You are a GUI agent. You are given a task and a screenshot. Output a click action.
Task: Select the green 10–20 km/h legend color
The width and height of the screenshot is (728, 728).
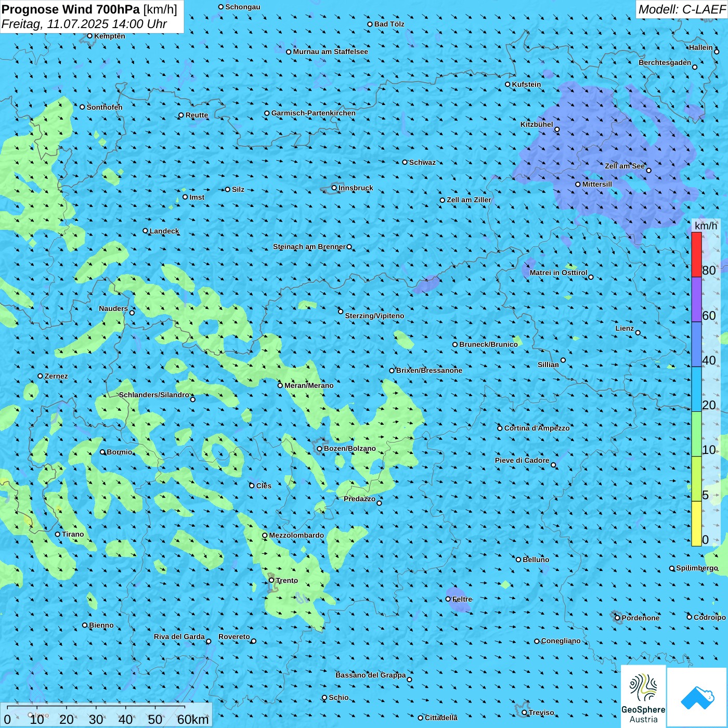pyautogui.click(x=696, y=434)
